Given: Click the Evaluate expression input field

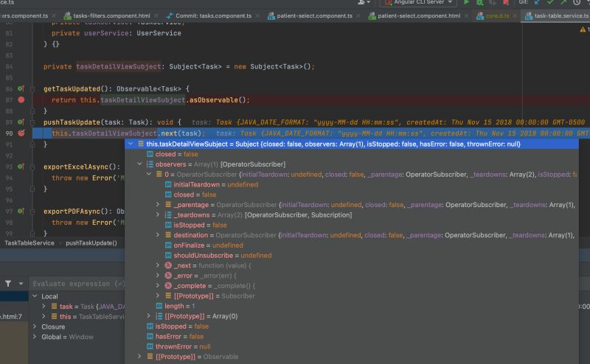Looking at the screenshot, I should (x=78, y=284).
